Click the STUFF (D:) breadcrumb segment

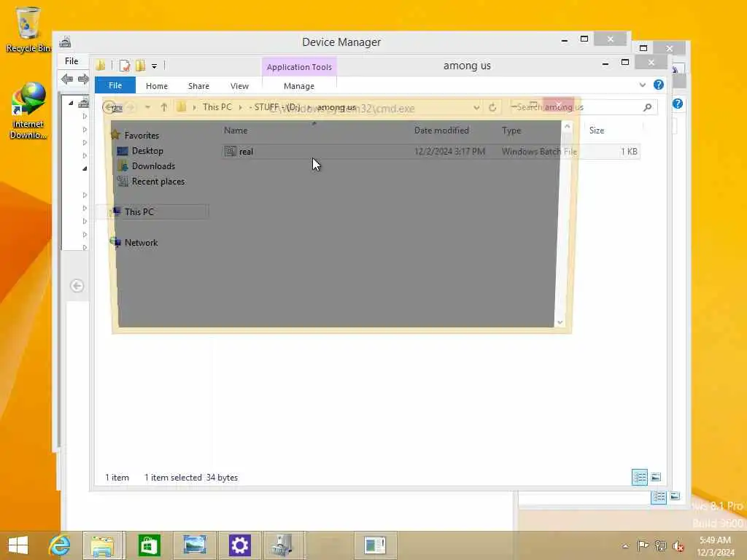[276, 107]
